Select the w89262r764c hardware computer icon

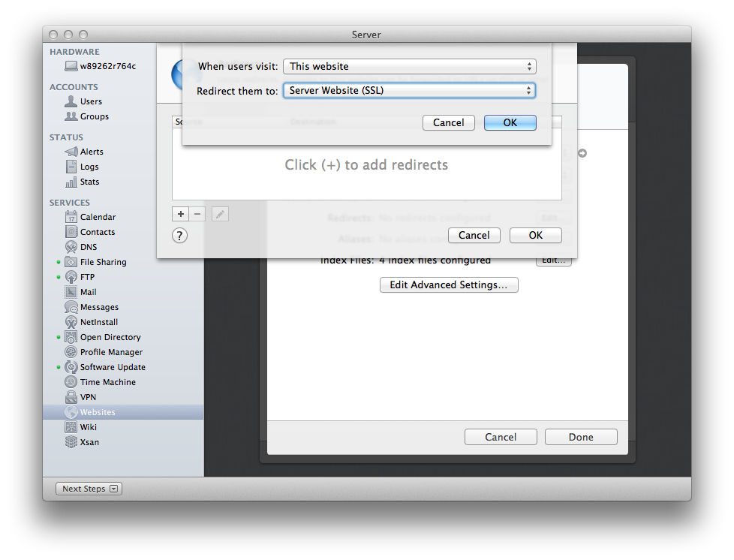(71, 66)
